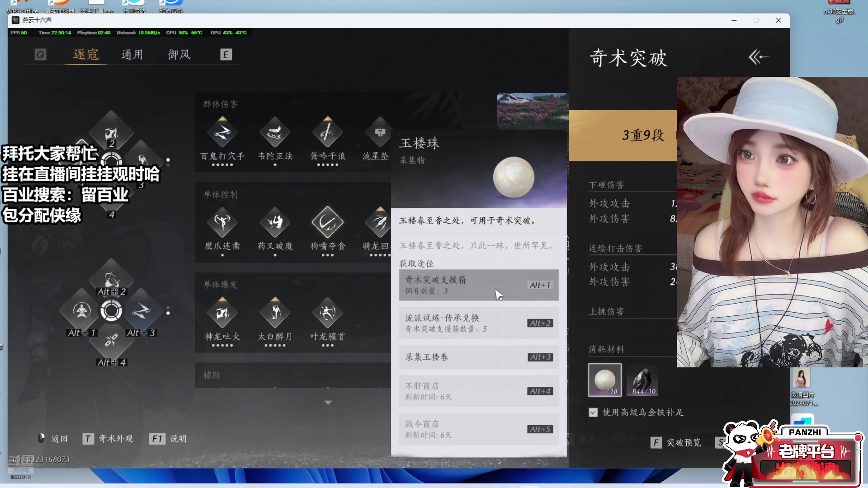Click the Alt+3 skill wheel slot
This screenshot has height=488, width=868.
141,311
